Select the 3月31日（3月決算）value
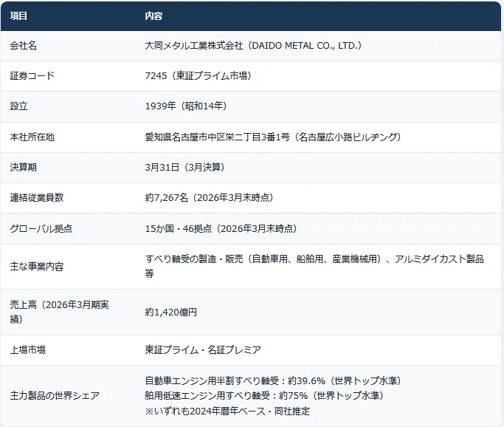 184,167
